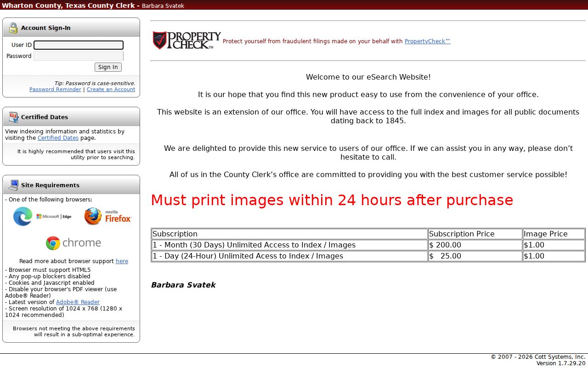Focus the Password input field

click(x=79, y=56)
